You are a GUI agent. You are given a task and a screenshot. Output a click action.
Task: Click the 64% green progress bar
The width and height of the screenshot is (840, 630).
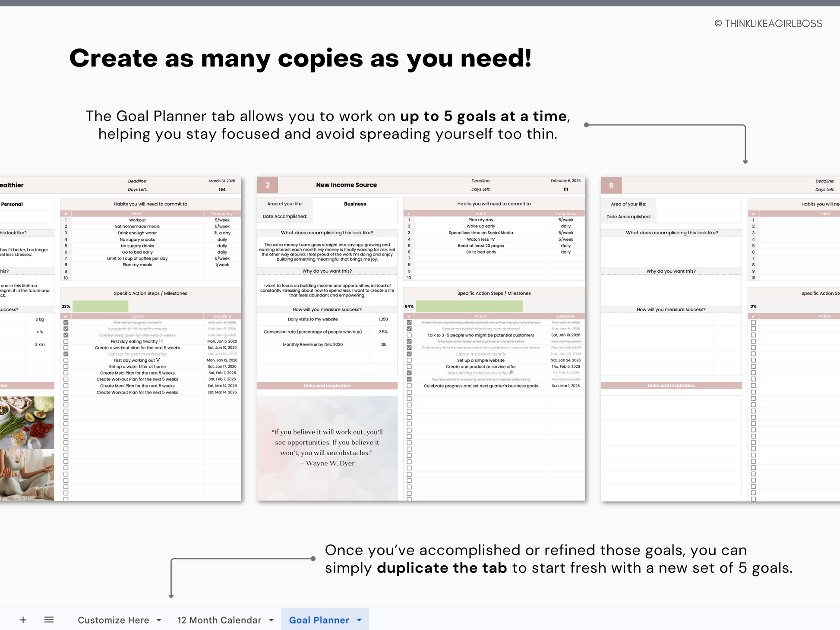(469, 306)
